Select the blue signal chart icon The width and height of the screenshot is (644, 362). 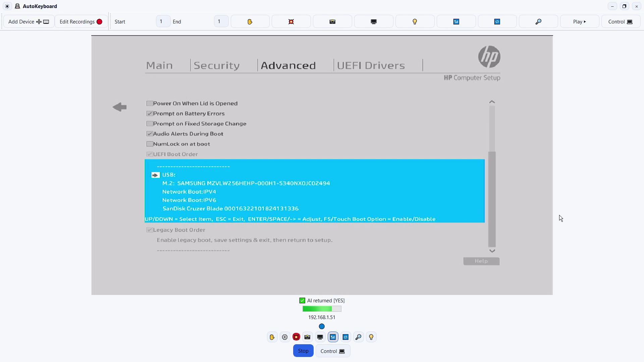coord(456,21)
